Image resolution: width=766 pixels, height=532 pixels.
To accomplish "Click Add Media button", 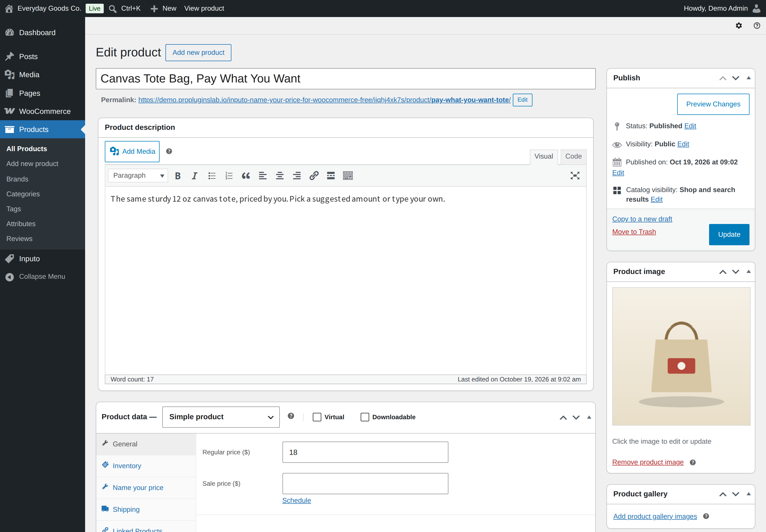I will click(132, 152).
